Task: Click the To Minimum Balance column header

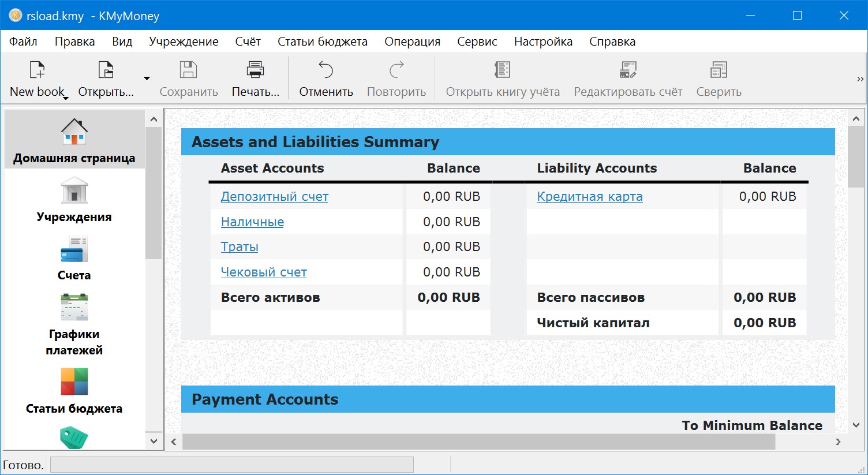Action: (x=752, y=425)
